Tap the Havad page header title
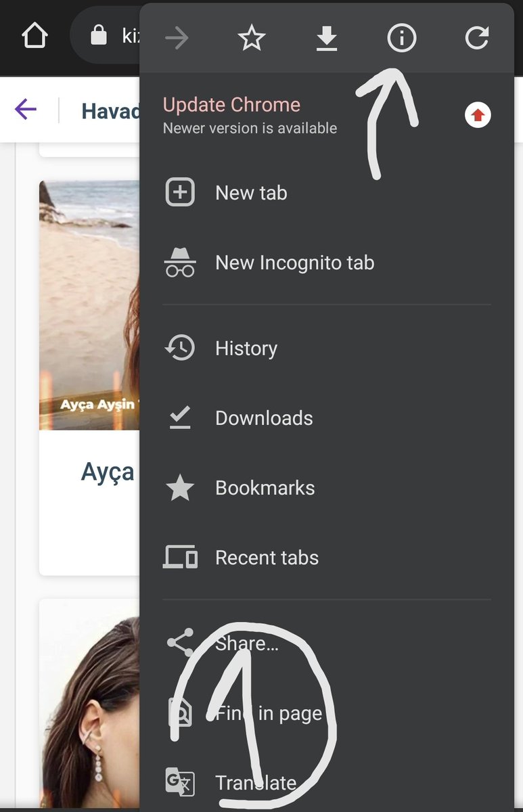 point(111,111)
